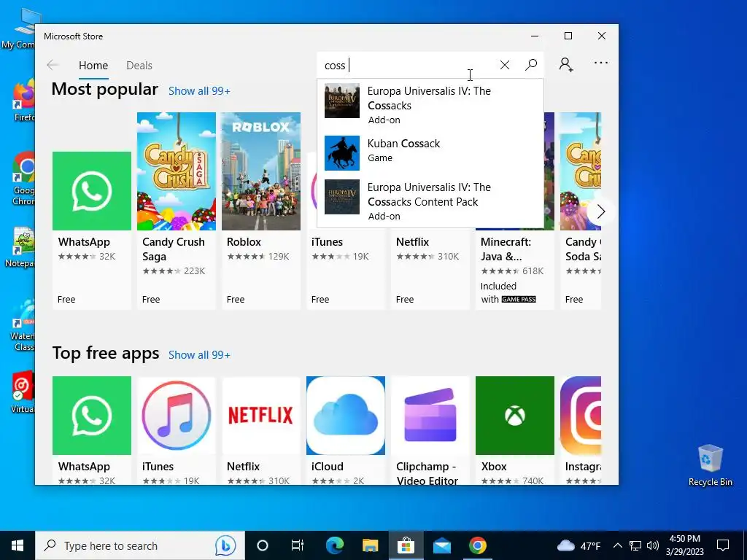Open iTunes icon in Top free apps
Viewport: 747px width, 560px height.
[177, 415]
